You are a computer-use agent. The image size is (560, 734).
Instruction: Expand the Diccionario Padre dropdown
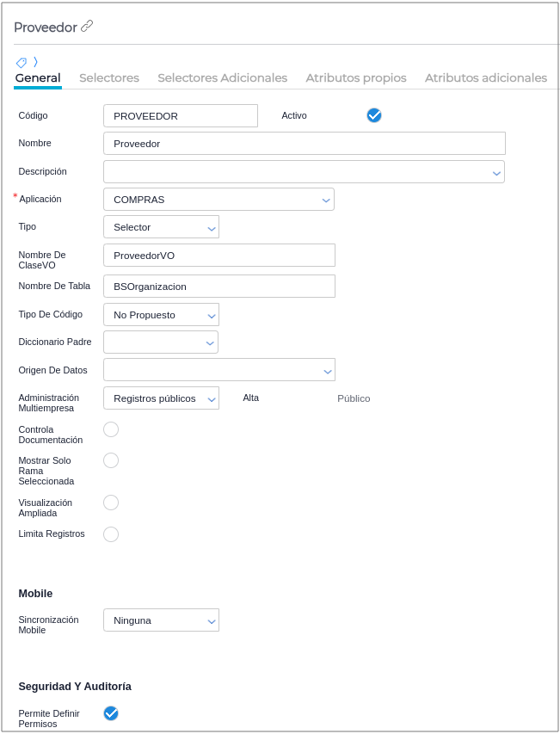(x=210, y=343)
